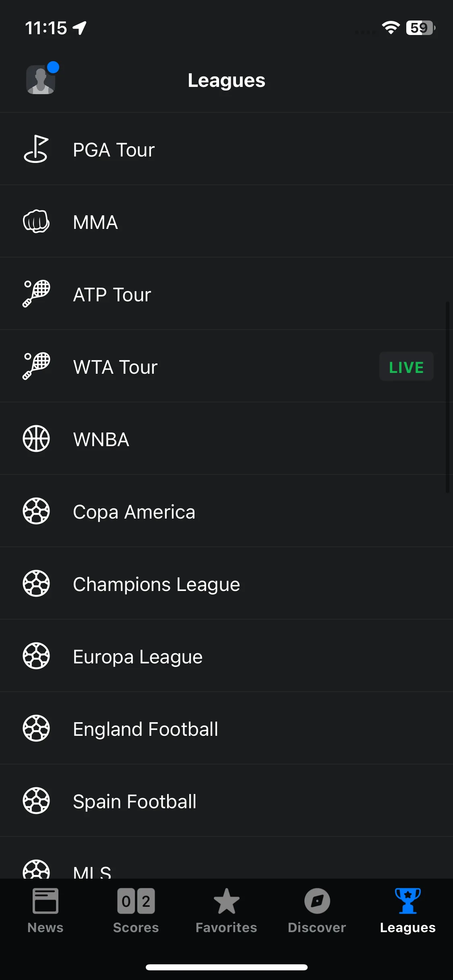Screen dimensions: 453x980
Task: Open the WTA Tour league
Action: click(x=226, y=366)
